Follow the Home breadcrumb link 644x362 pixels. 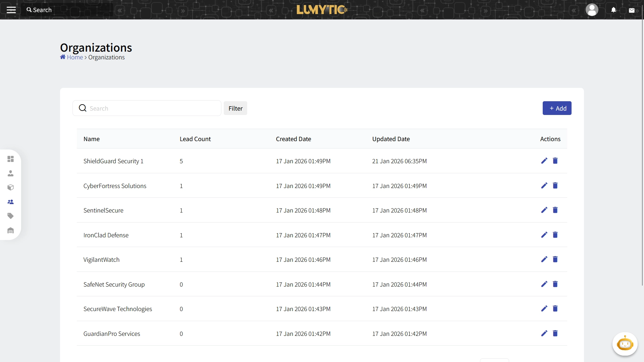click(x=74, y=57)
